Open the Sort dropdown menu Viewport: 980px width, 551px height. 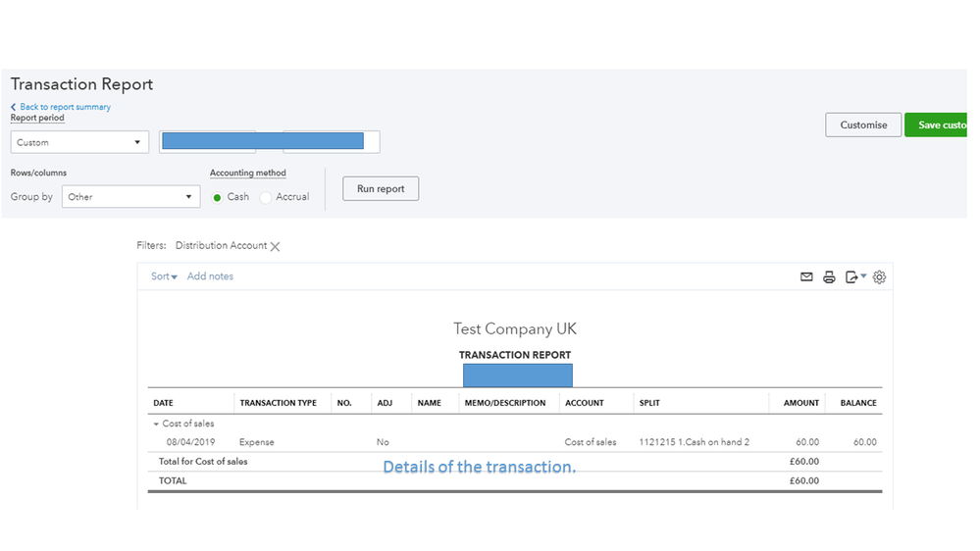click(164, 276)
